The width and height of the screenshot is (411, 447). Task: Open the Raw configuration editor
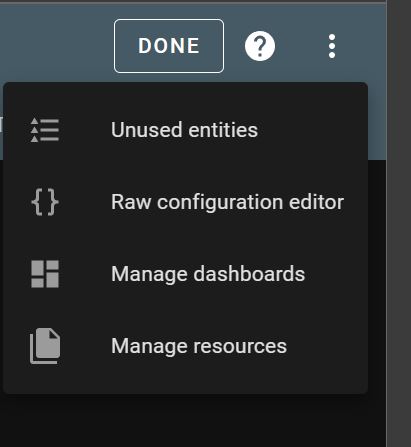coord(186,202)
